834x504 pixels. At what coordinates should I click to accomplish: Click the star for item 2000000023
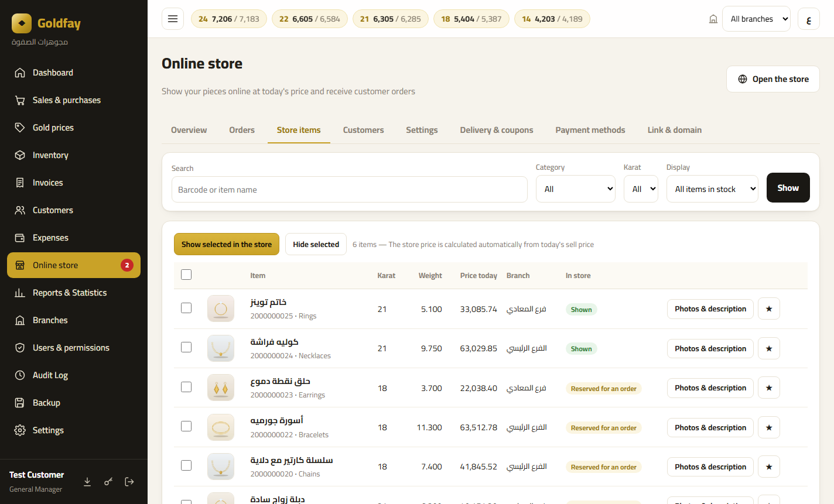[769, 388]
